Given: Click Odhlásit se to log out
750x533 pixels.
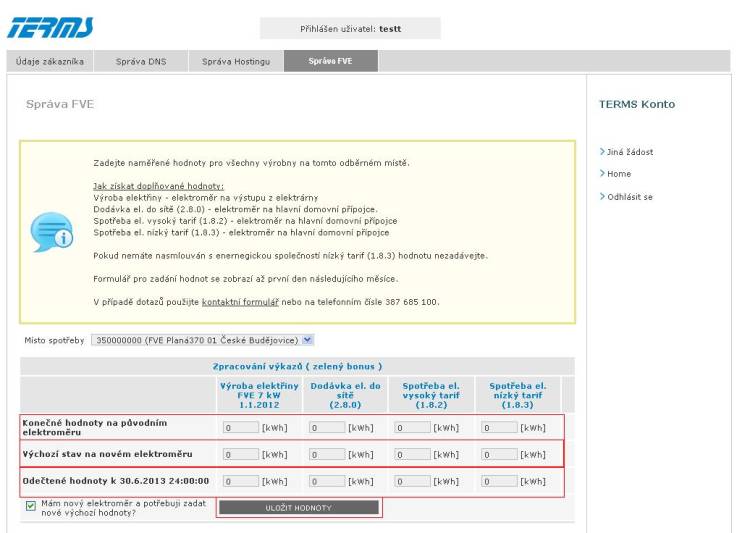Looking at the screenshot, I should [629, 197].
